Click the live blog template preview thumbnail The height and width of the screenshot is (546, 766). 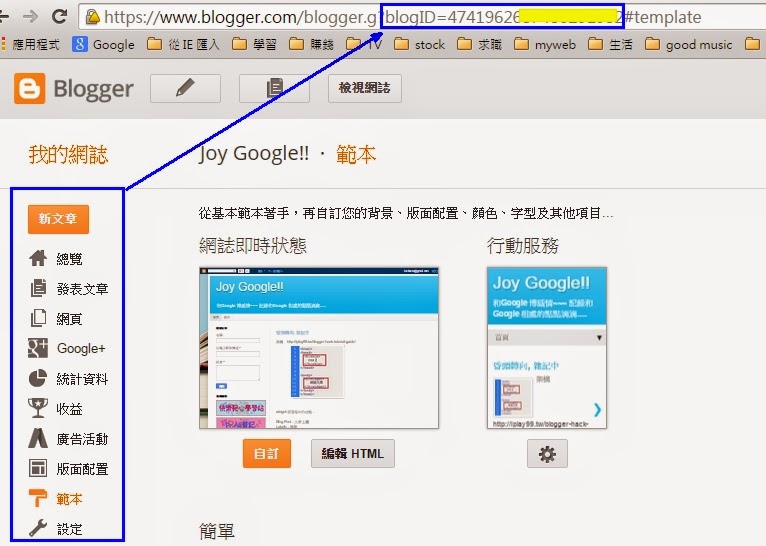click(x=319, y=348)
